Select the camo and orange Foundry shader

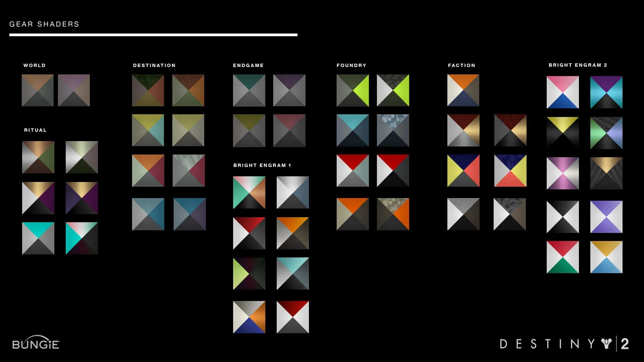393,214
